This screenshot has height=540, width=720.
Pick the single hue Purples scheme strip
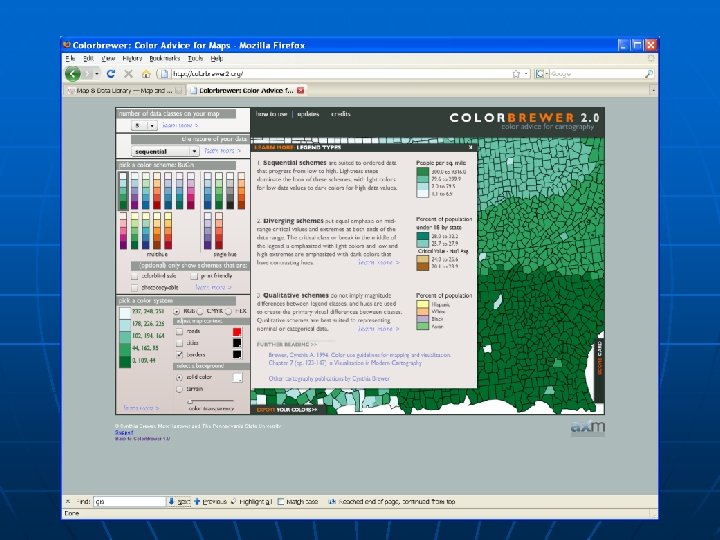208,231
